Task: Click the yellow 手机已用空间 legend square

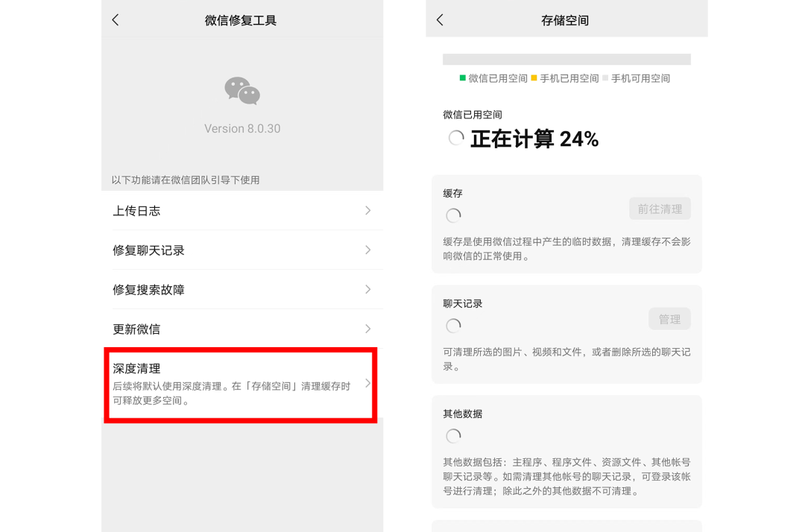Action: pyautogui.click(x=534, y=78)
